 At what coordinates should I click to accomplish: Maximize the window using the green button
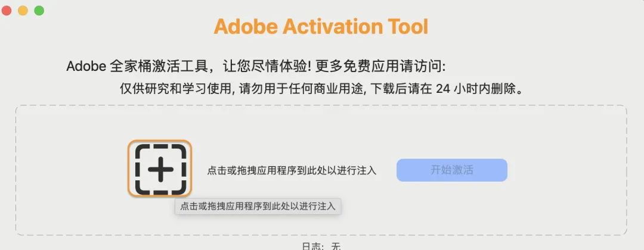pos(39,11)
